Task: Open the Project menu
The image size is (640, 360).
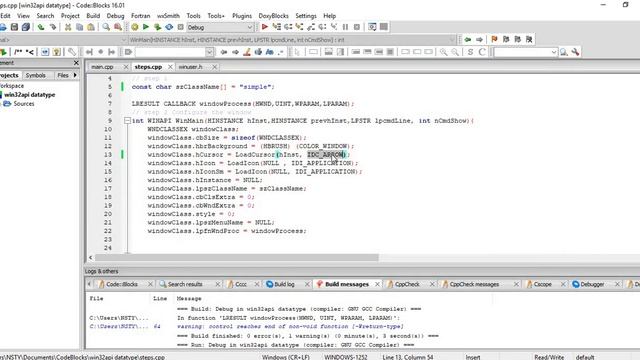Action: [70, 16]
